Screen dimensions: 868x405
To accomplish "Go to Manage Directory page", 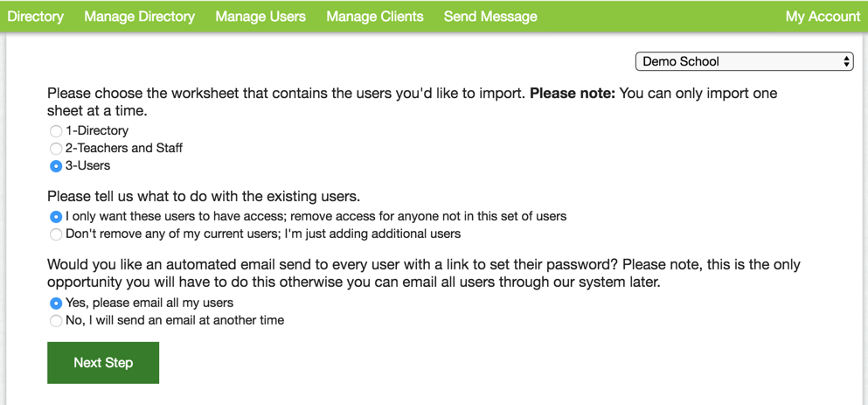I will 139,17.
